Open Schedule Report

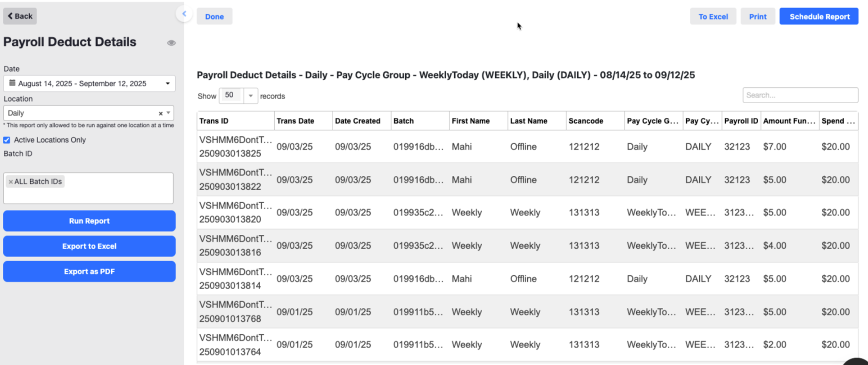[x=819, y=17]
